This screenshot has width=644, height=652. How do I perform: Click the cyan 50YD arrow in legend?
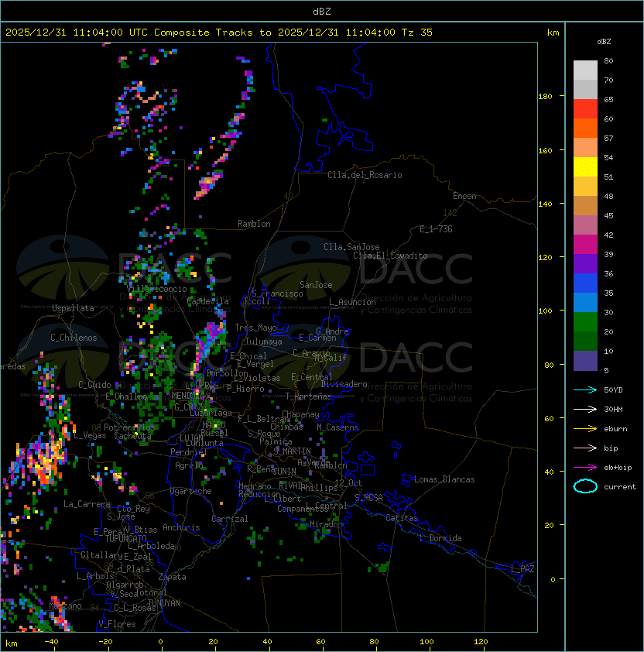585,390
